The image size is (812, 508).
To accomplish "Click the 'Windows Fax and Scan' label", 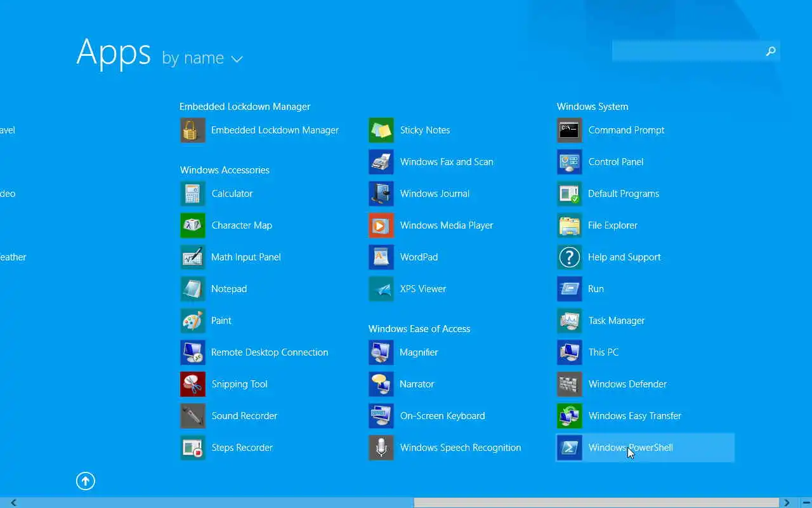I will click(x=447, y=162).
